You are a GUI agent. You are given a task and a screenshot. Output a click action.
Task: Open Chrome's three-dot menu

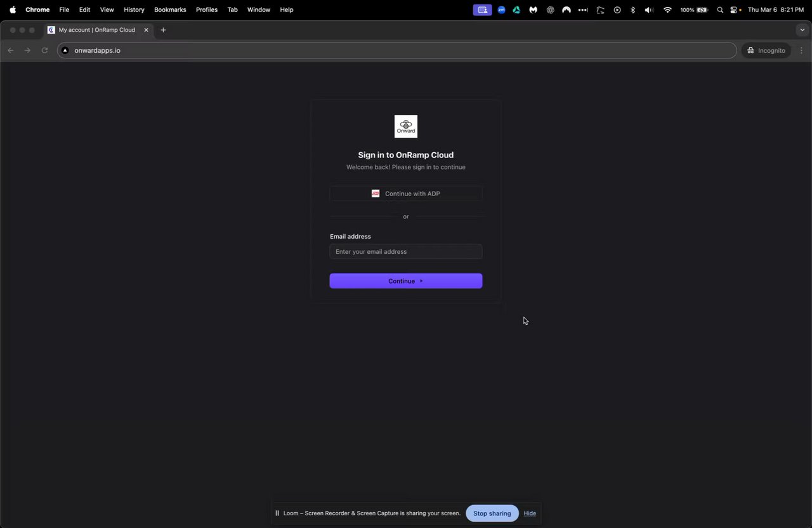coord(802,50)
